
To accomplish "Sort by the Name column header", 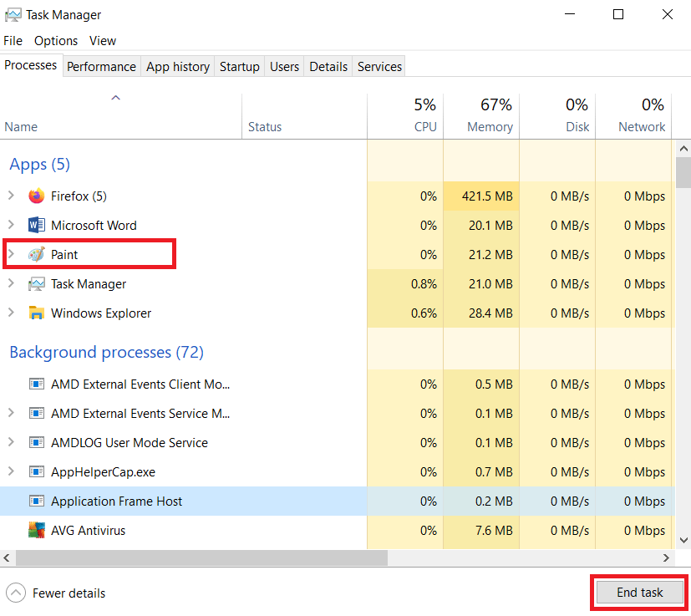I will (x=121, y=116).
